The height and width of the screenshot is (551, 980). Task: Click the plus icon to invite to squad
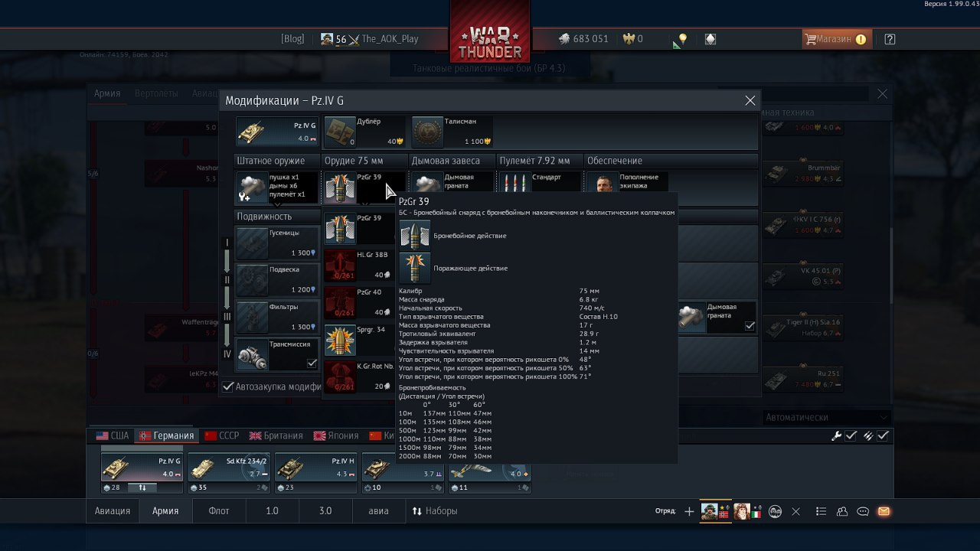pyautogui.click(x=689, y=511)
